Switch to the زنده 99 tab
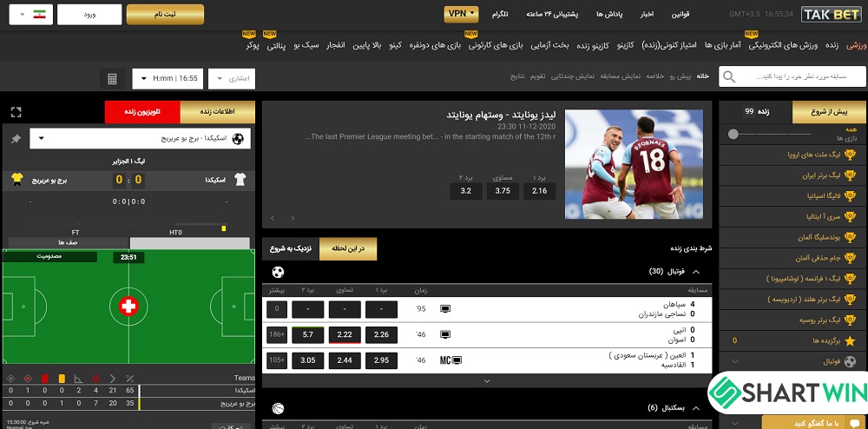 click(x=756, y=112)
